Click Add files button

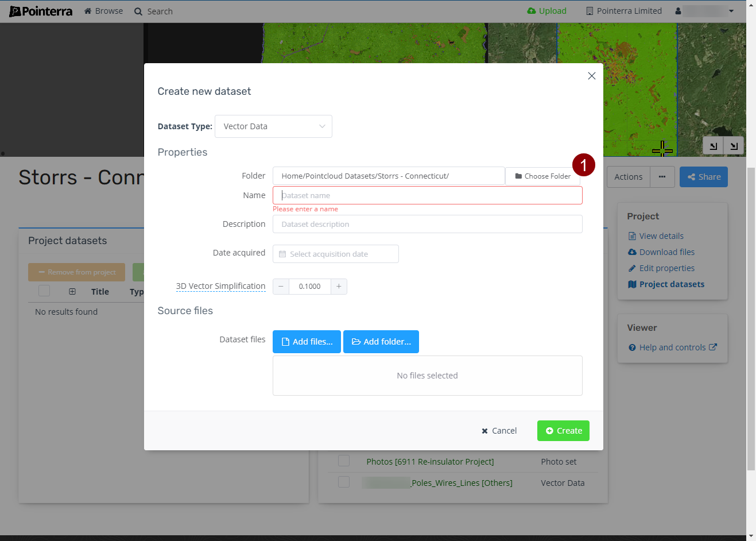click(307, 342)
